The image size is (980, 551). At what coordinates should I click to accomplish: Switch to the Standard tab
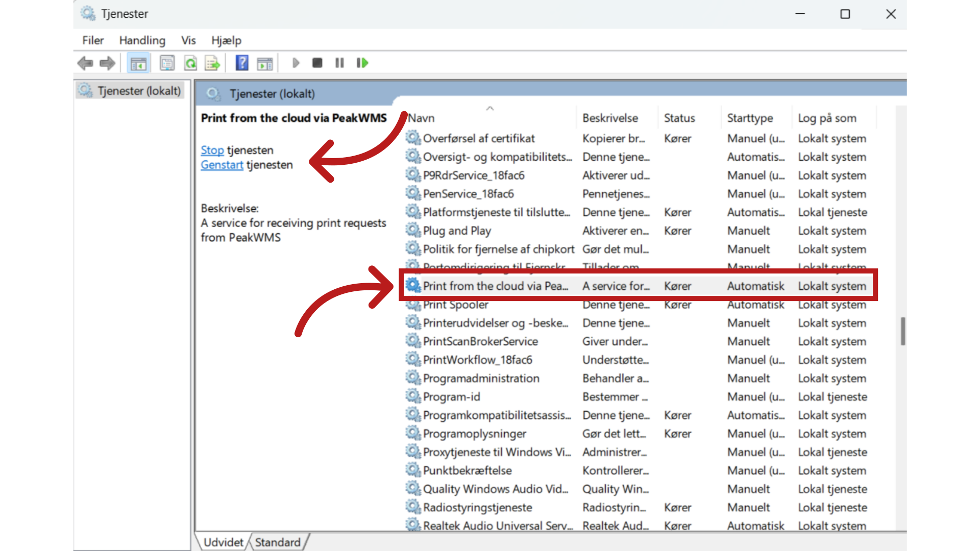point(278,542)
